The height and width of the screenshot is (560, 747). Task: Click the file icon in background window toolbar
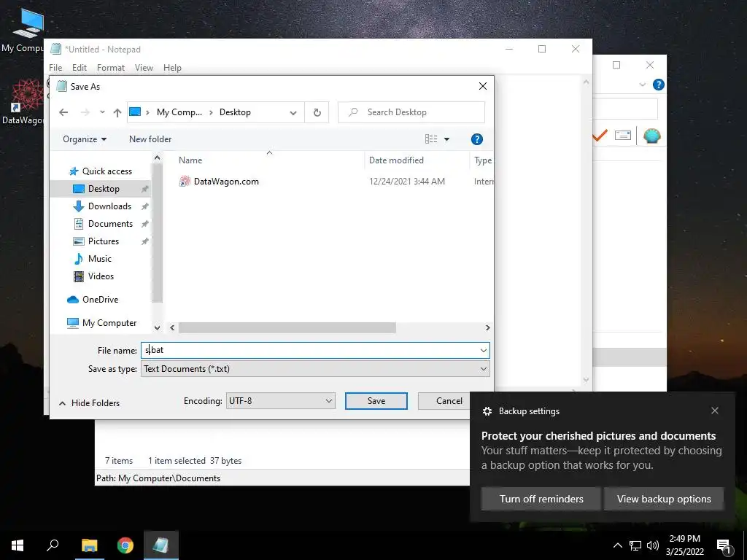[623, 136]
